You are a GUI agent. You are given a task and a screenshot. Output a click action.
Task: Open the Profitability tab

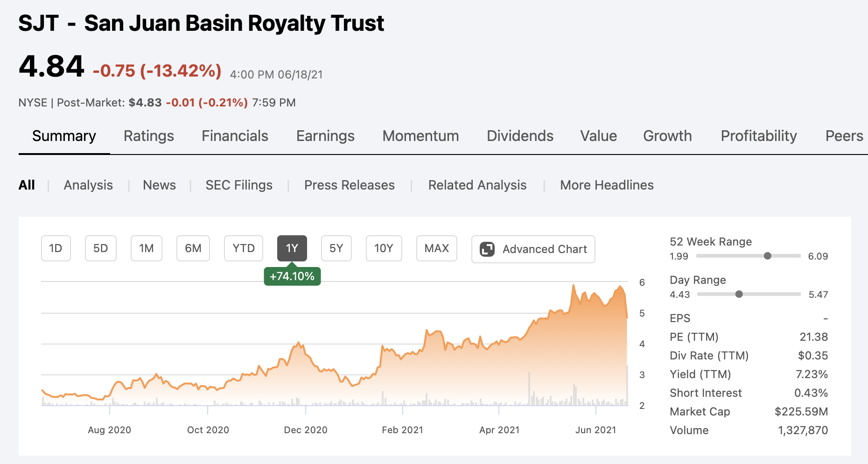tap(758, 136)
